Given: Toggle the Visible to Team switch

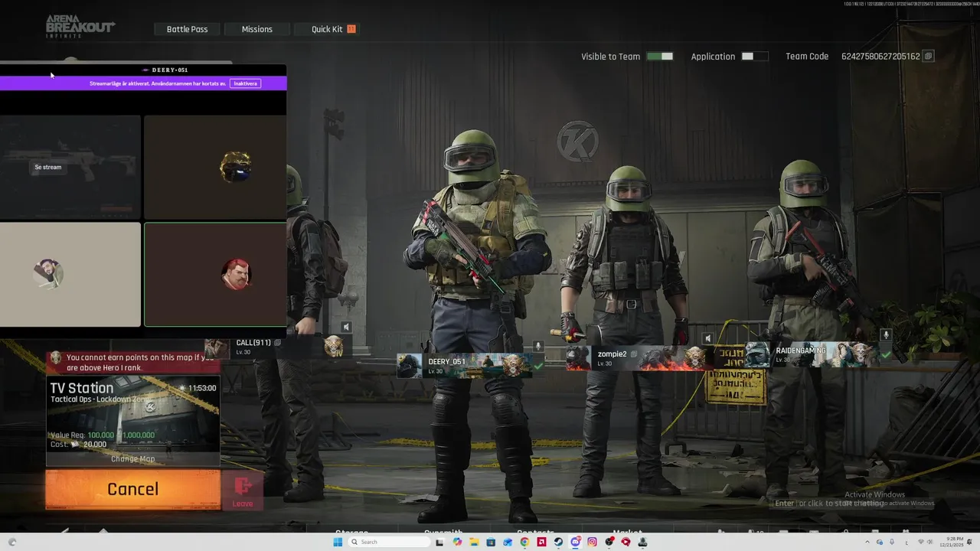Looking at the screenshot, I should (660, 57).
